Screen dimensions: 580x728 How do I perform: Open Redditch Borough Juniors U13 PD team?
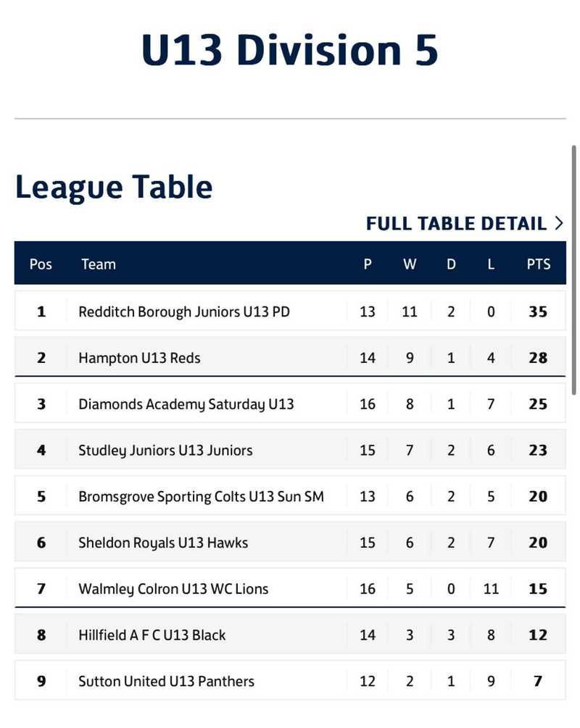tap(184, 311)
